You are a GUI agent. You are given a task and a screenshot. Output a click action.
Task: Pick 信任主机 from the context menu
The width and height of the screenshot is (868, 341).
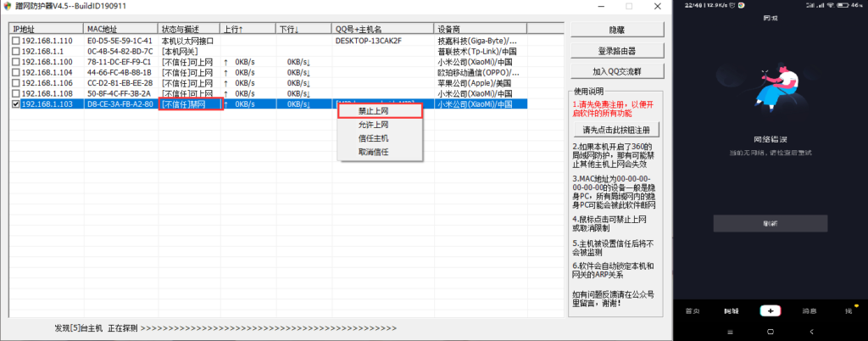click(373, 138)
